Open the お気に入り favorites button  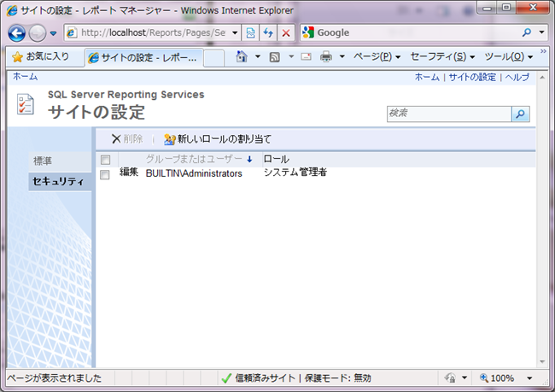40,56
